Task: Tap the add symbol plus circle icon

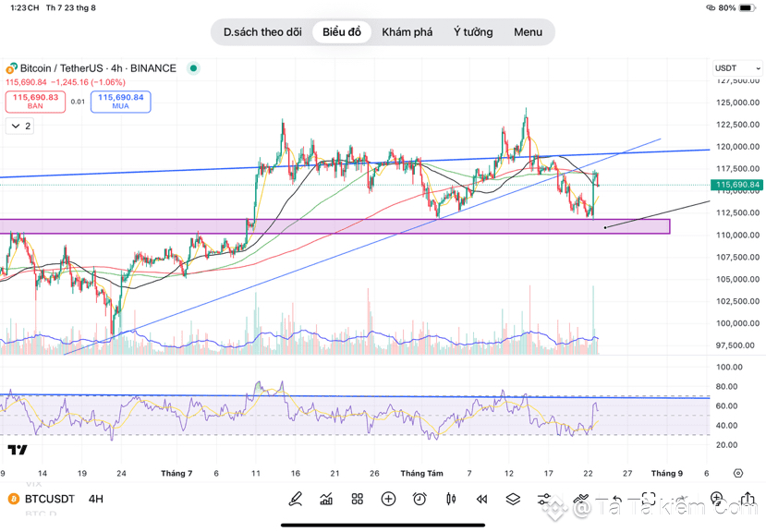Action: coord(388,499)
